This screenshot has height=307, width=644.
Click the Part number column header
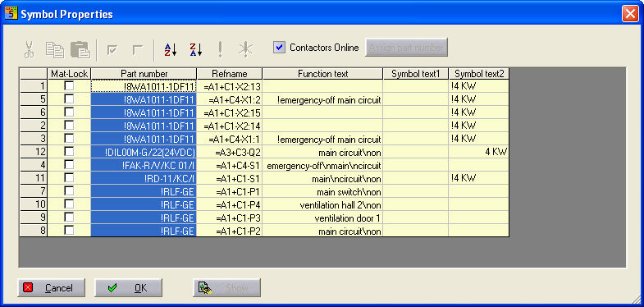tap(144, 74)
